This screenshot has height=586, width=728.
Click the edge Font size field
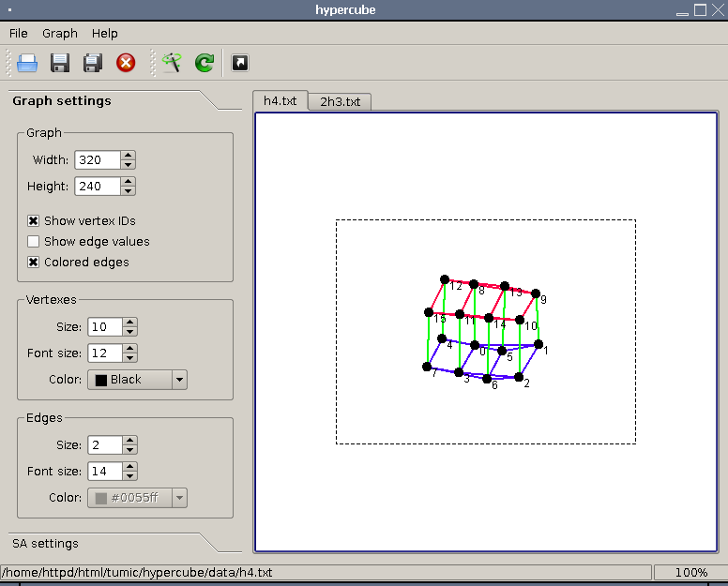click(105, 472)
